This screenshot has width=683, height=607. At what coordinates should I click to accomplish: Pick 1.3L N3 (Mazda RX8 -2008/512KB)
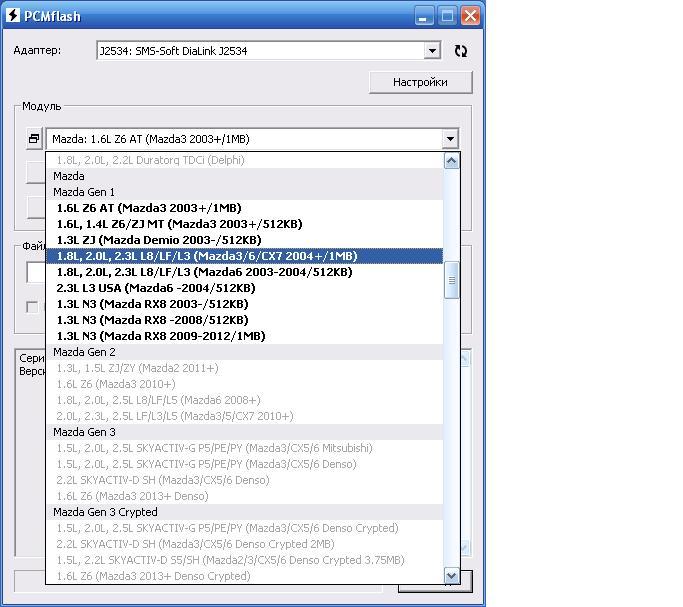click(x=244, y=320)
